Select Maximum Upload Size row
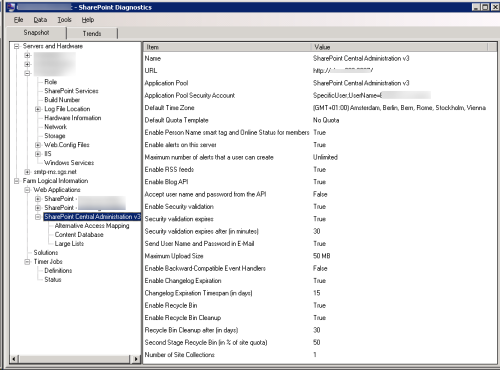500x370 pixels. click(x=320, y=256)
